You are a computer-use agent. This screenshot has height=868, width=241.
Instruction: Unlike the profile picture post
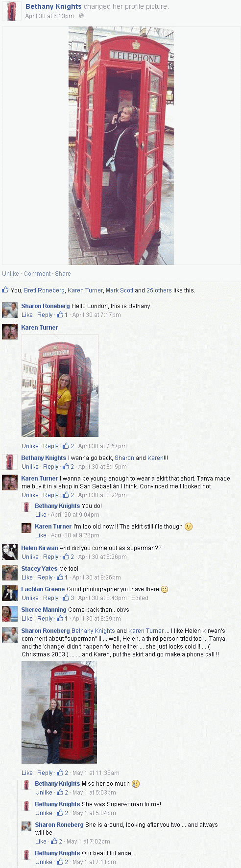(10, 274)
